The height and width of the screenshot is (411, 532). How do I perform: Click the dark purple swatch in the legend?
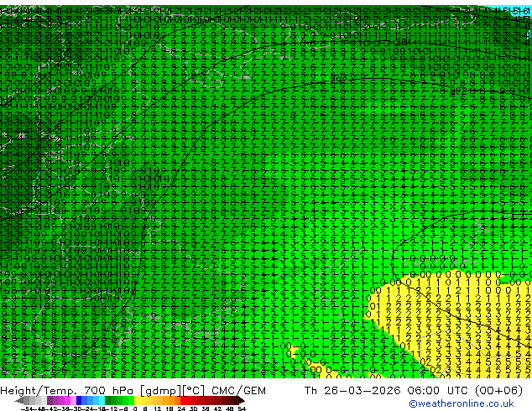point(50,400)
